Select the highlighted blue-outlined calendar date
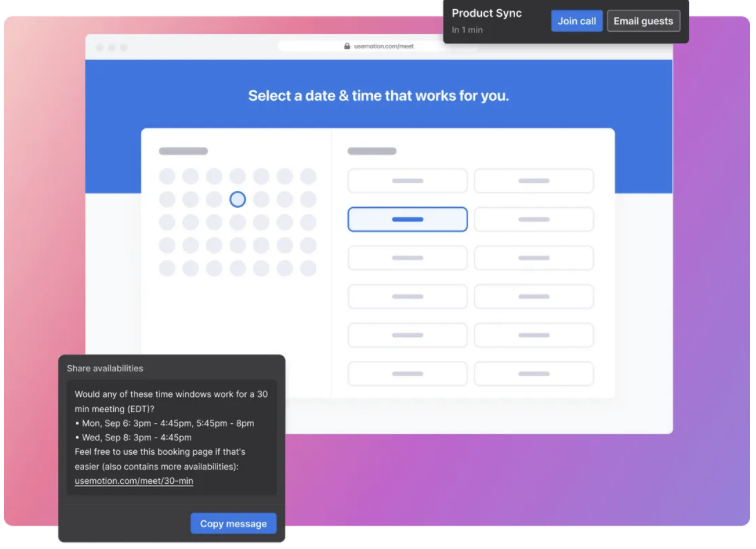Viewport: 756px width, 549px height. (237, 199)
